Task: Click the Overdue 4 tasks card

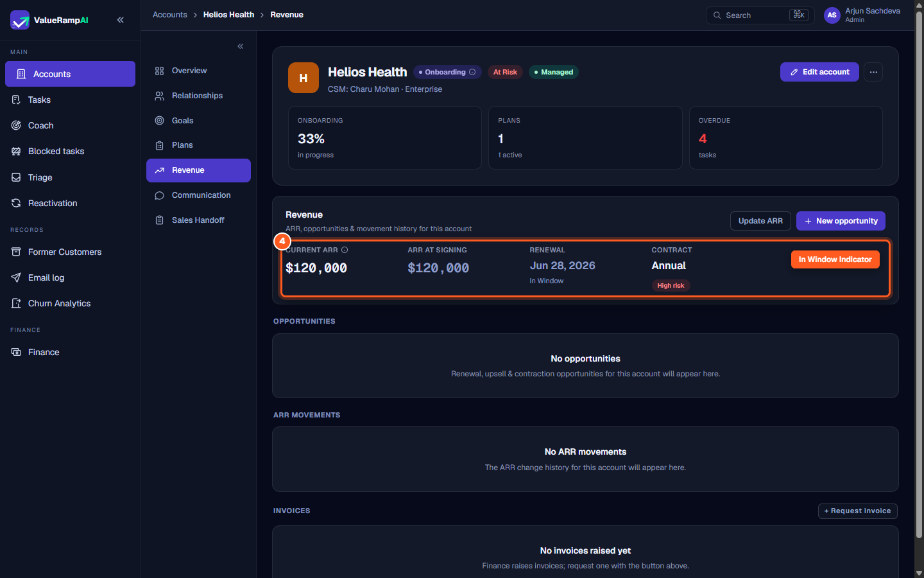Action: coord(786,137)
